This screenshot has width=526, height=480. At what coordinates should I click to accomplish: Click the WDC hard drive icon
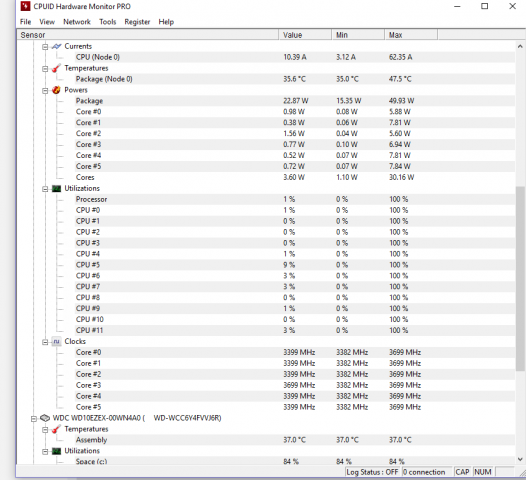click(45, 418)
